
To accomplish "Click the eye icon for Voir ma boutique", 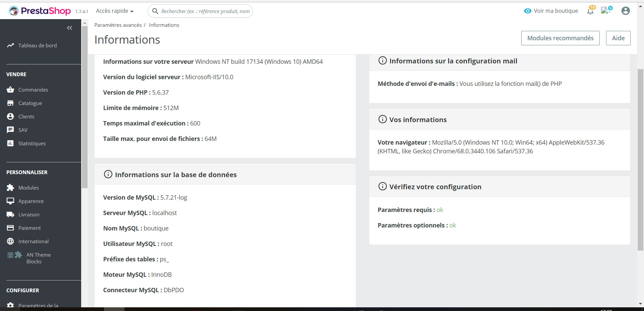I will [x=528, y=11].
